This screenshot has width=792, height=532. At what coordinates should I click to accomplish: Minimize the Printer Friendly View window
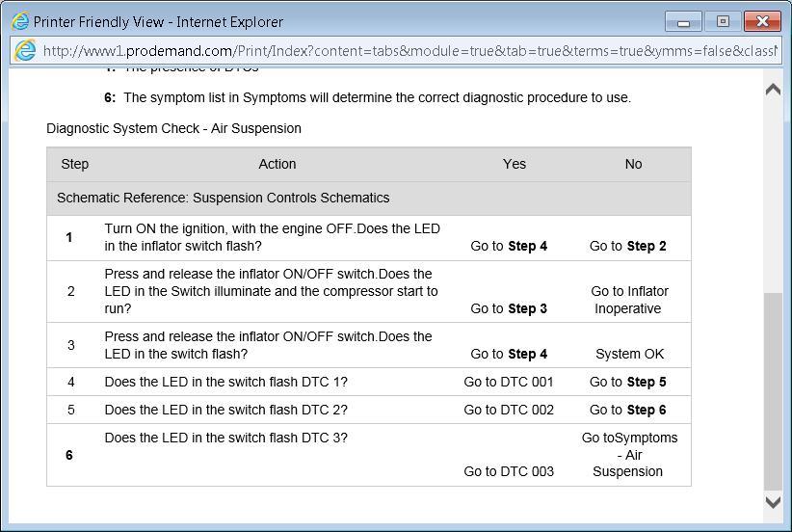click(x=685, y=21)
